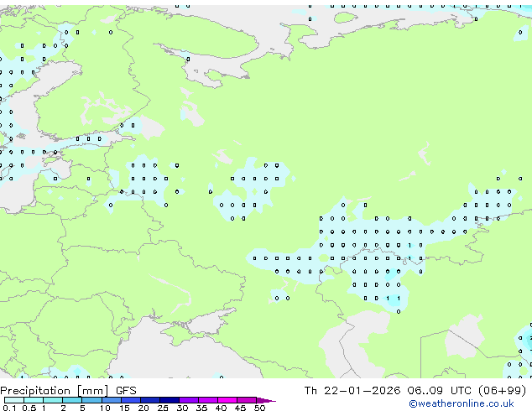Select the 10–15 mm legend color swatch
The image size is (532, 411).
[112, 400]
